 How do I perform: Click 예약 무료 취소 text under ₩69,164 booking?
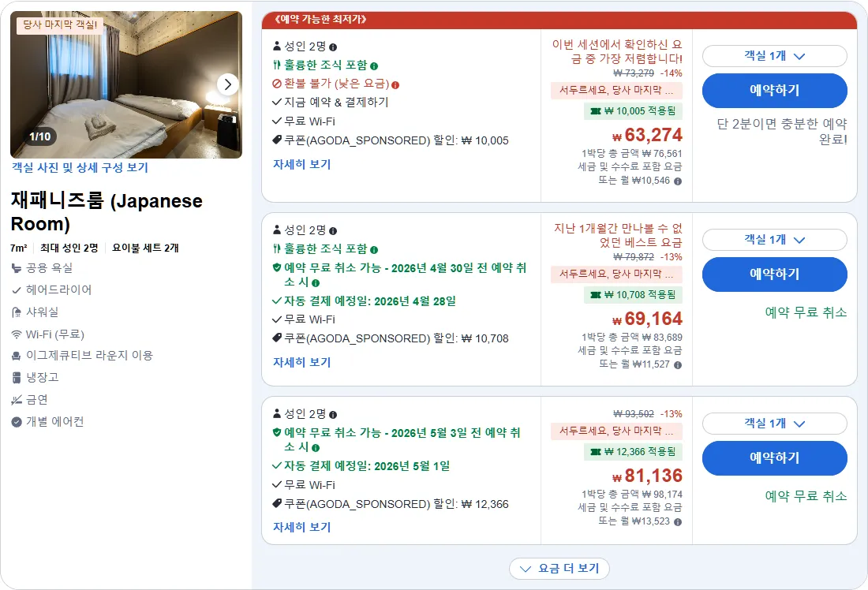click(x=806, y=312)
